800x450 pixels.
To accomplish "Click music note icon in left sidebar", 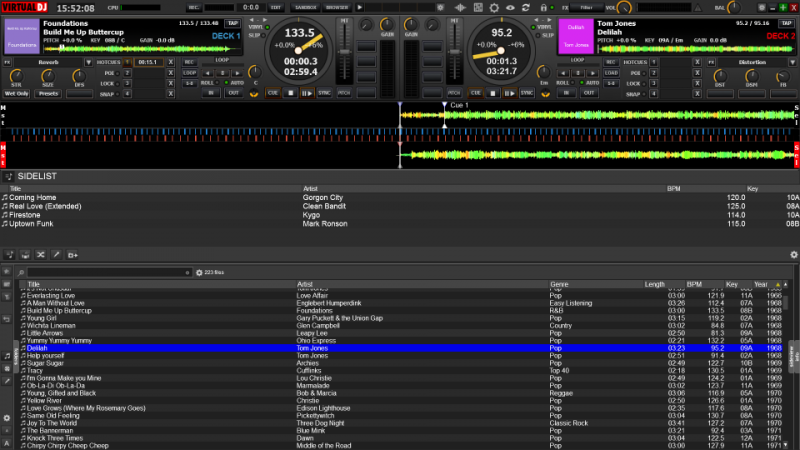I will click(7, 356).
